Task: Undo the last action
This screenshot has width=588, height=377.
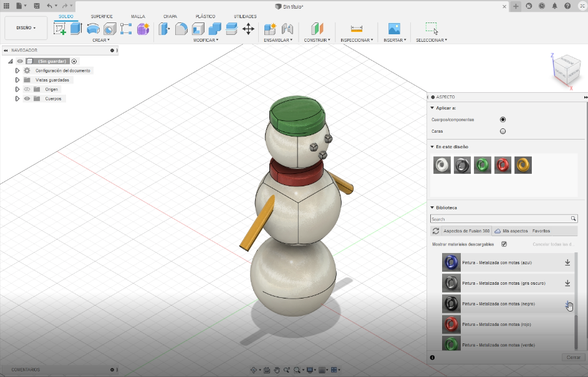Action: point(49,6)
